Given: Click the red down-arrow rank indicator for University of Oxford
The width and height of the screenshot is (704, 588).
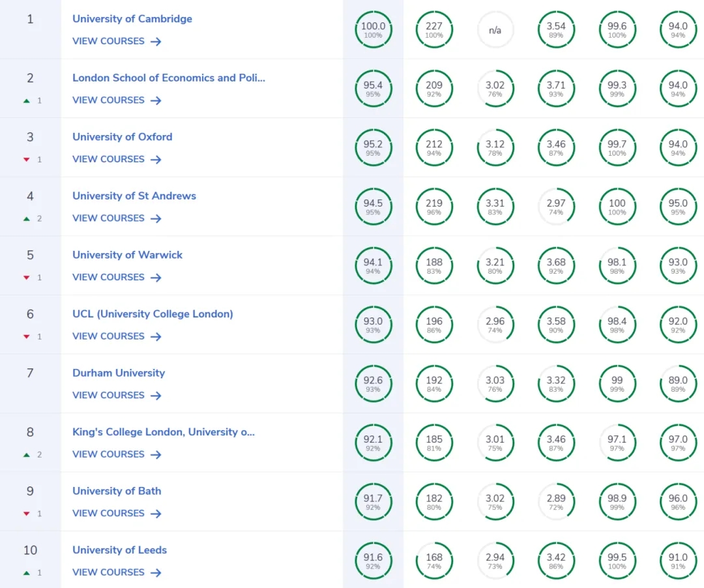Looking at the screenshot, I should point(27,160).
